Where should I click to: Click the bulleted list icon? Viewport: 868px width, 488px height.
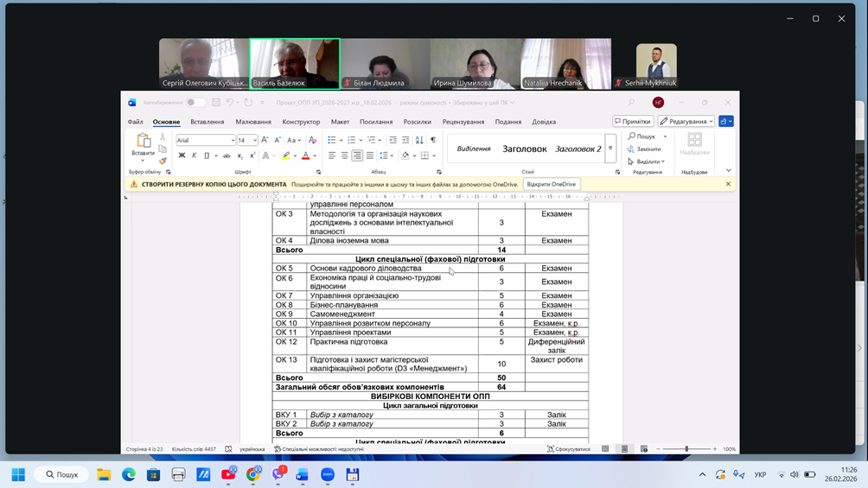[332, 140]
